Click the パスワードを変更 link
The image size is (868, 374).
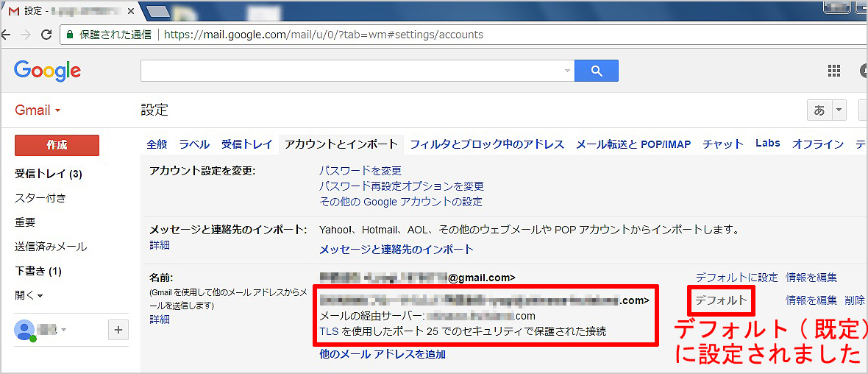pyautogui.click(x=360, y=171)
